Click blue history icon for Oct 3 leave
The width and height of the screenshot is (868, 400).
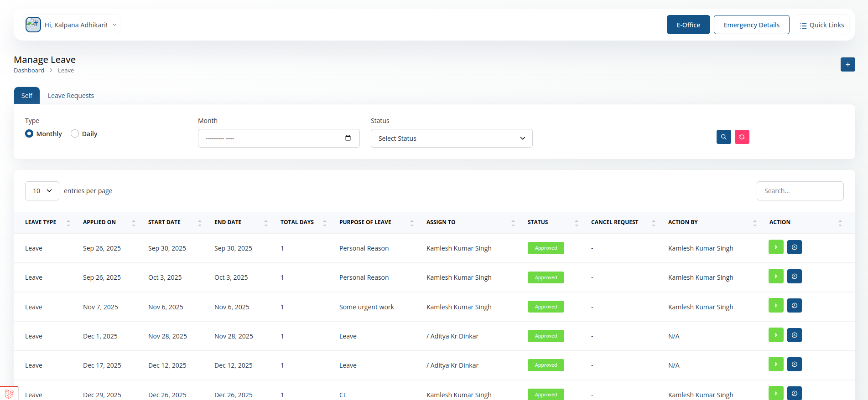(x=795, y=276)
